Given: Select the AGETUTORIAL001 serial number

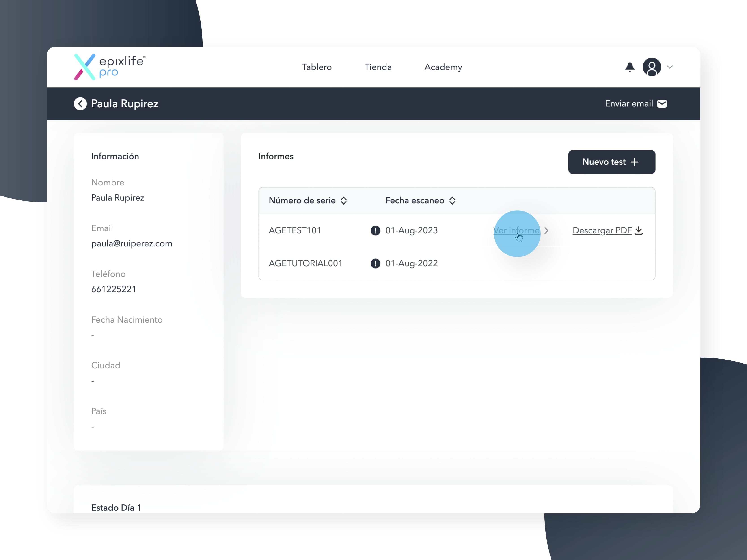Looking at the screenshot, I should pyautogui.click(x=305, y=263).
